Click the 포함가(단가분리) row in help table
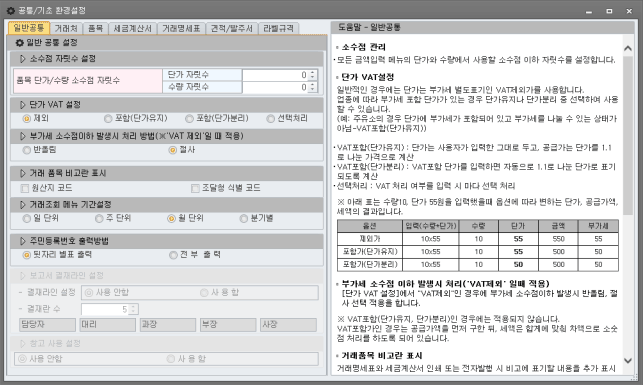643x385 pixels. click(x=478, y=264)
